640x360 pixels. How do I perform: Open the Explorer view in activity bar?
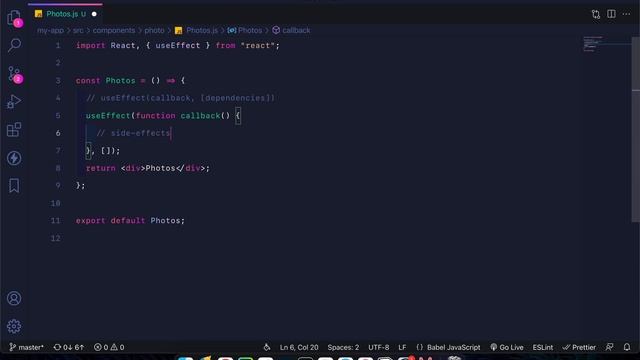coord(14,18)
